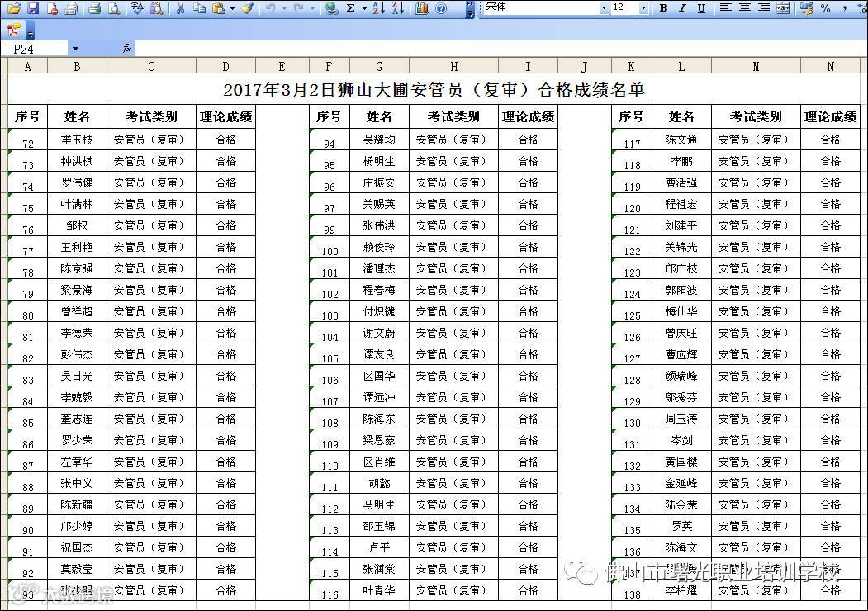Open Print Preview magnifier icon
The image size is (868, 611).
click(x=114, y=8)
